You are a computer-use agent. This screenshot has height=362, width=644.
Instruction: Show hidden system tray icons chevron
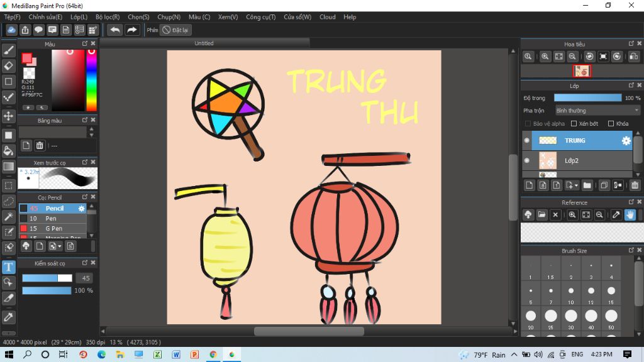[x=514, y=354]
